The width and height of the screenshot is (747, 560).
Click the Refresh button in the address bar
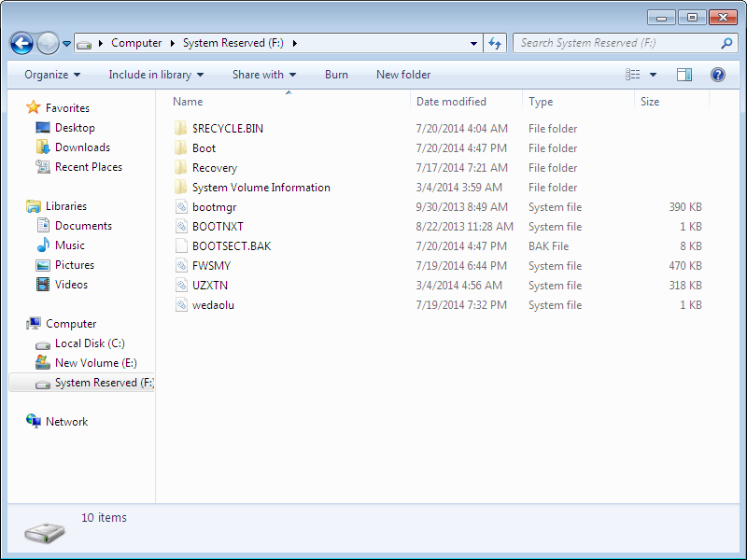coord(492,42)
